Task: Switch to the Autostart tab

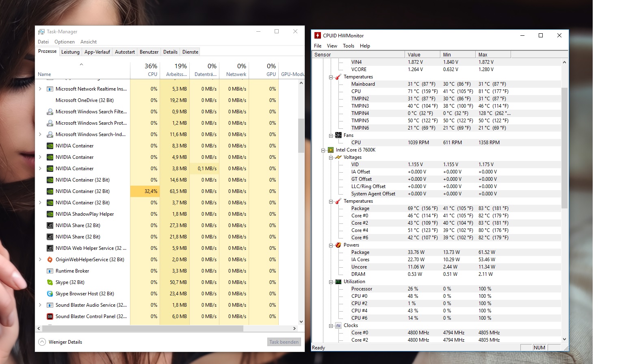Action: tap(125, 52)
